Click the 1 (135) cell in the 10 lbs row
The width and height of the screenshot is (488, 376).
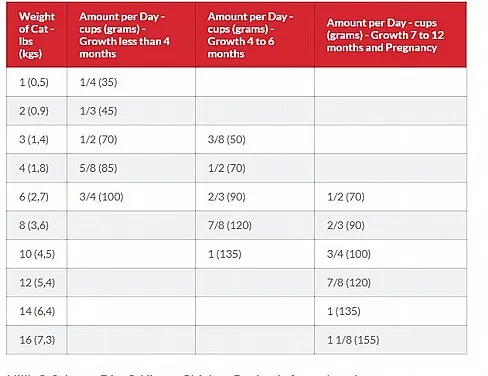[255, 254]
